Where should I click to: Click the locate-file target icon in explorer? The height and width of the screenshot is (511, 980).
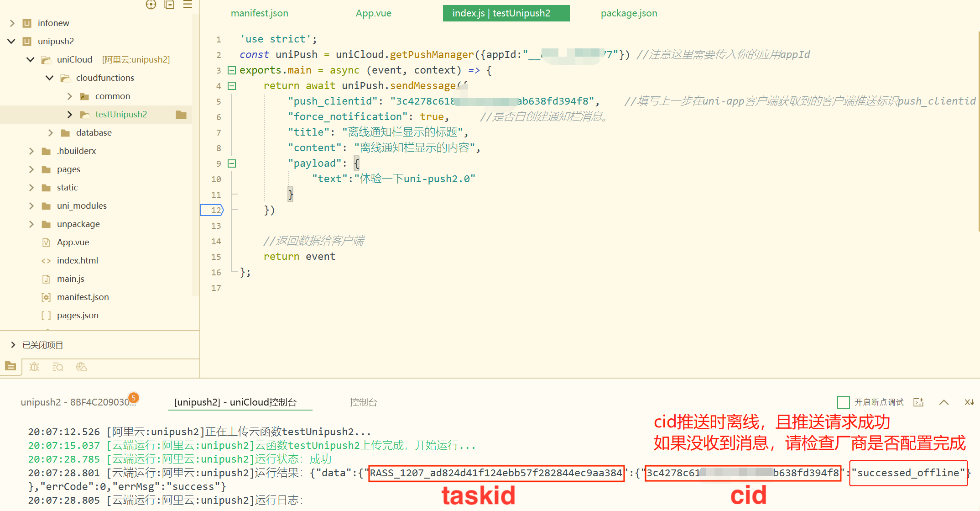click(x=151, y=5)
